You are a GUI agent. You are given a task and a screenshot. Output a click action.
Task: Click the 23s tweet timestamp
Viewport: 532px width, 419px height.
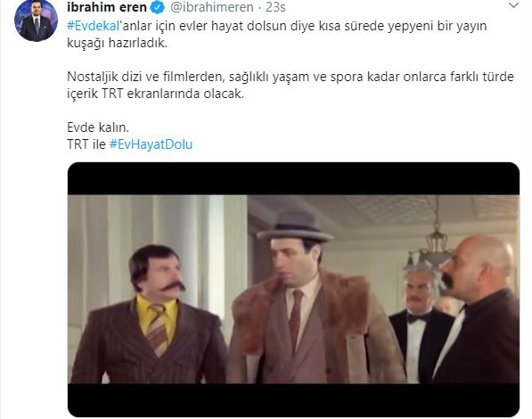[x=275, y=7]
